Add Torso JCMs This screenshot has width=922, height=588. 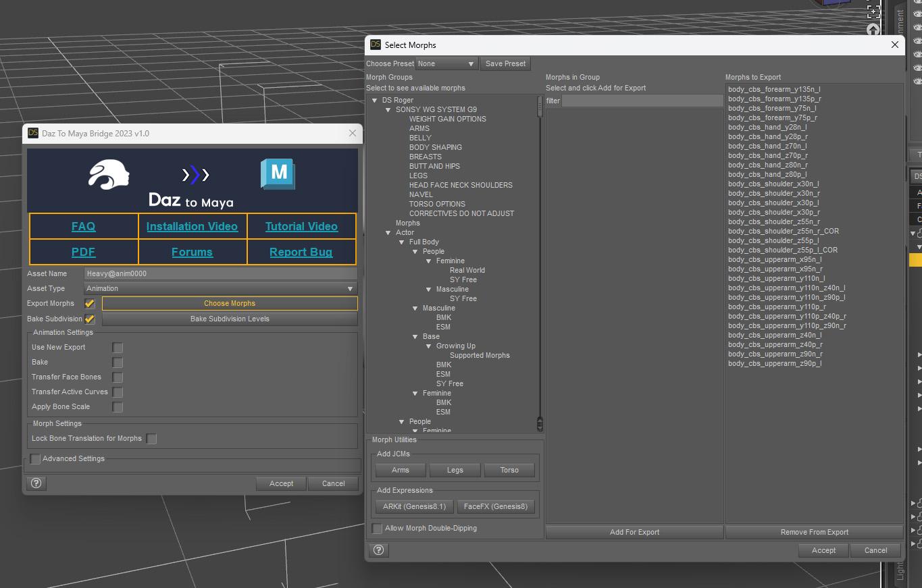pyautogui.click(x=509, y=470)
